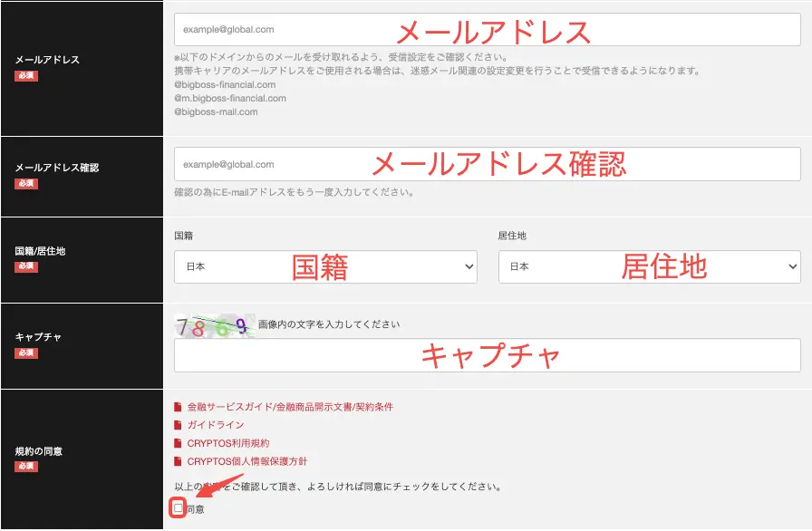Screen dimensions: 812x531
Task: Open the CRYPTOS利用規約 link
Action: pyautogui.click(x=228, y=443)
